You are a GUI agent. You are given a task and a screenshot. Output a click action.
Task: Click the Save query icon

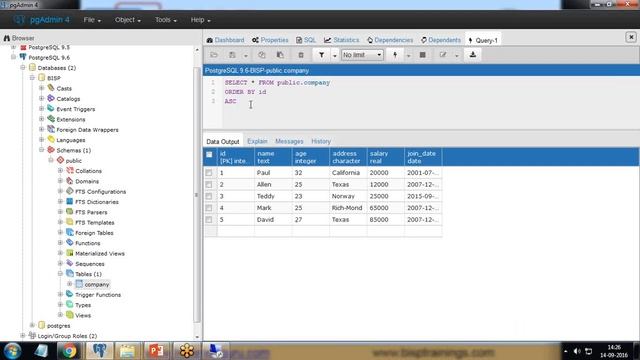(x=232, y=55)
